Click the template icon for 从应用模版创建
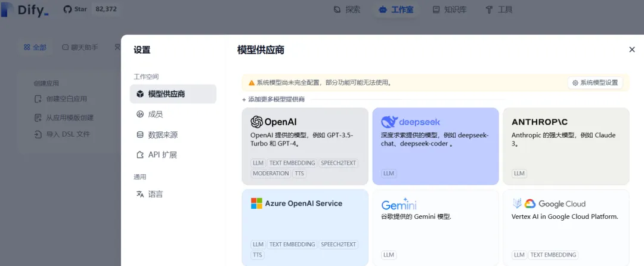644x266 pixels. click(38, 118)
